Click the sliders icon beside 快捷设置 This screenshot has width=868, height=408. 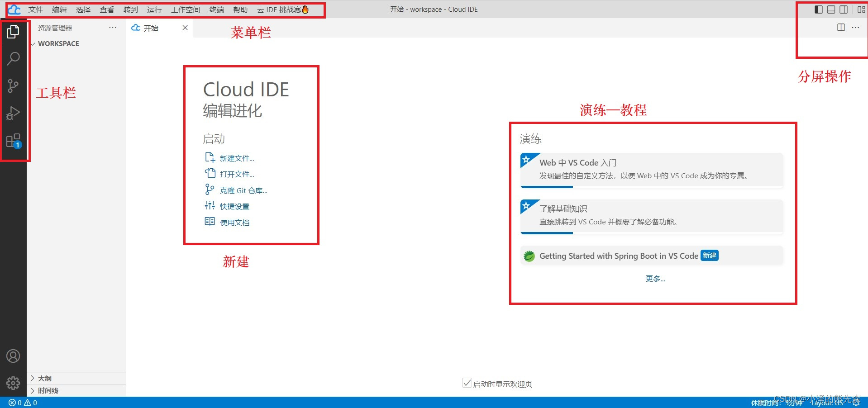pos(210,205)
